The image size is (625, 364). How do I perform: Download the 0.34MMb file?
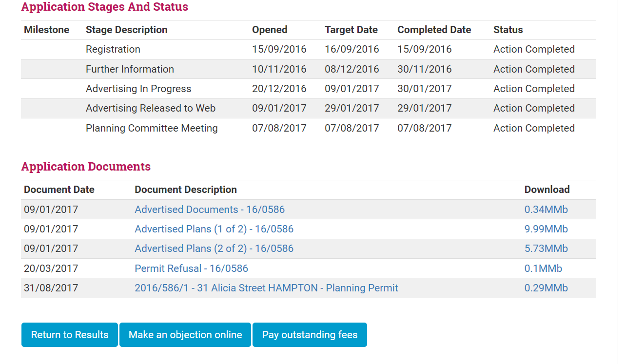[546, 210]
